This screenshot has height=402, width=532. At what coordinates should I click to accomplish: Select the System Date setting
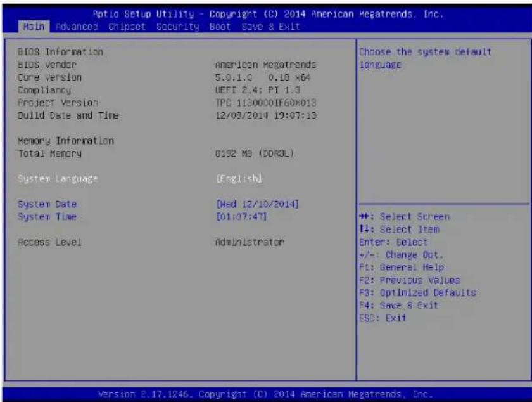pos(47,204)
